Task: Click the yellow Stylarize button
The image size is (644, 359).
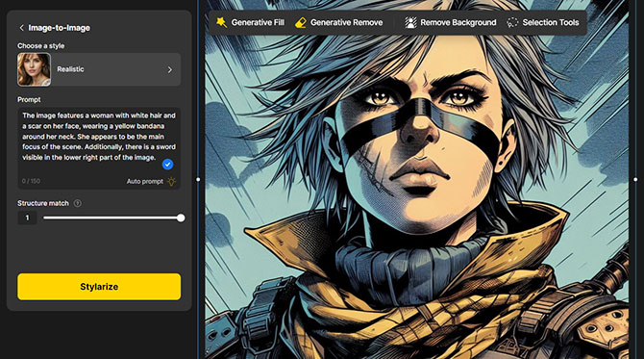Action: tap(99, 287)
